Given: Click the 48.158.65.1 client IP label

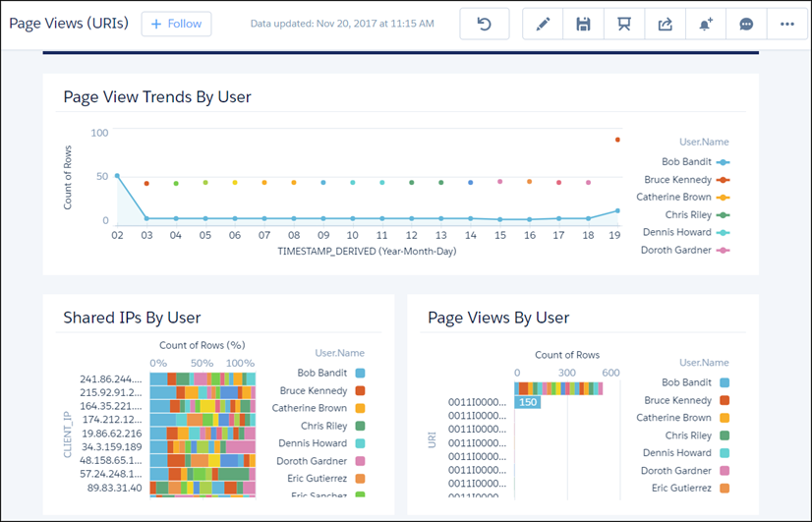Looking at the screenshot, I should click(x=111, y=460).
